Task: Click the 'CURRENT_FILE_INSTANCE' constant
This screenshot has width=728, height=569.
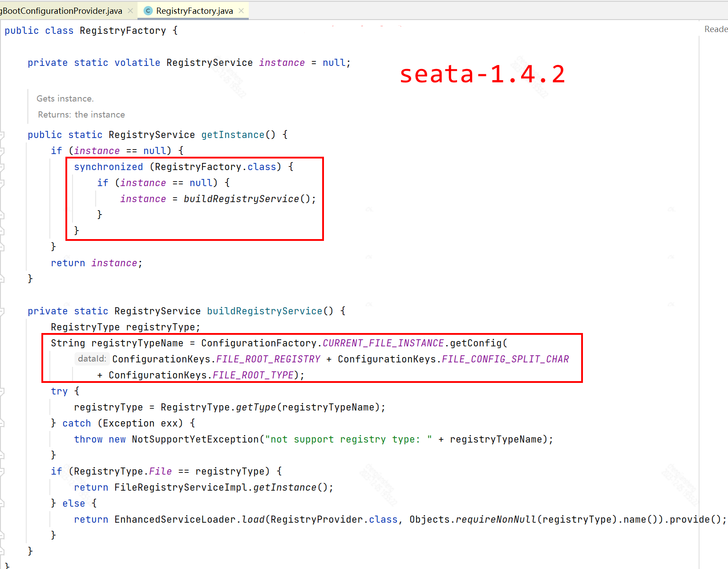Action: 383,343
